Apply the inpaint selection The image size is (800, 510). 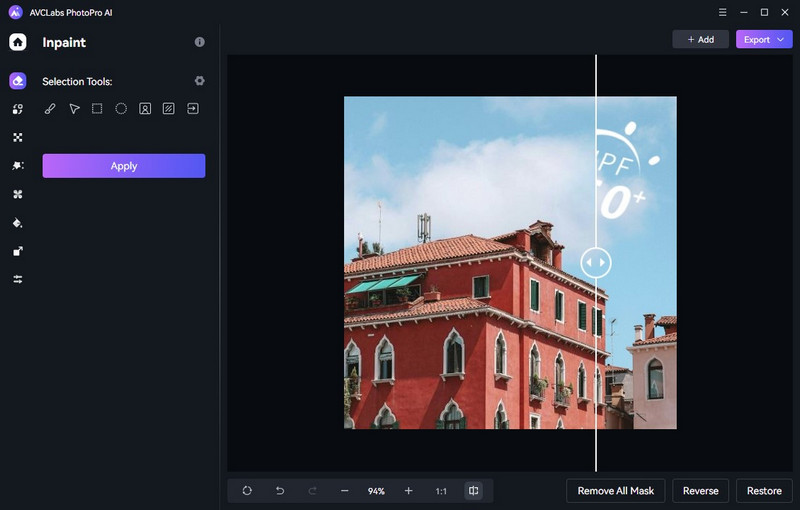pos(124,166)
